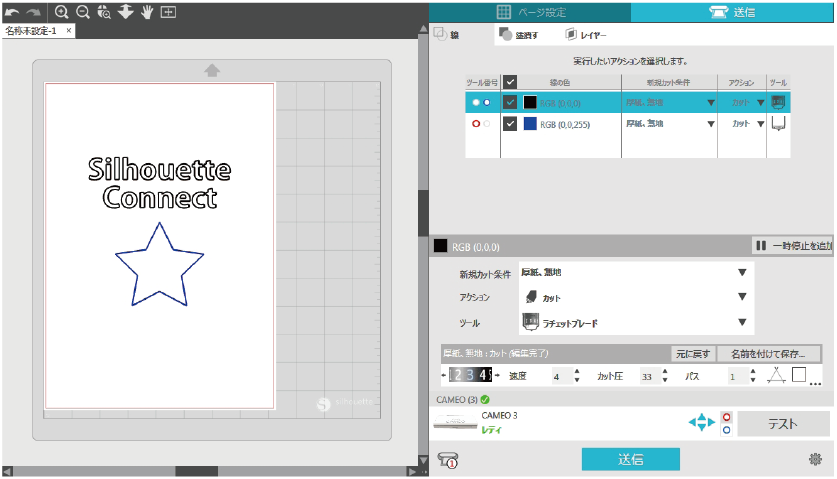837x479 pixels.
Task: Select blue tool 2 for test cut
Action: 727,430
